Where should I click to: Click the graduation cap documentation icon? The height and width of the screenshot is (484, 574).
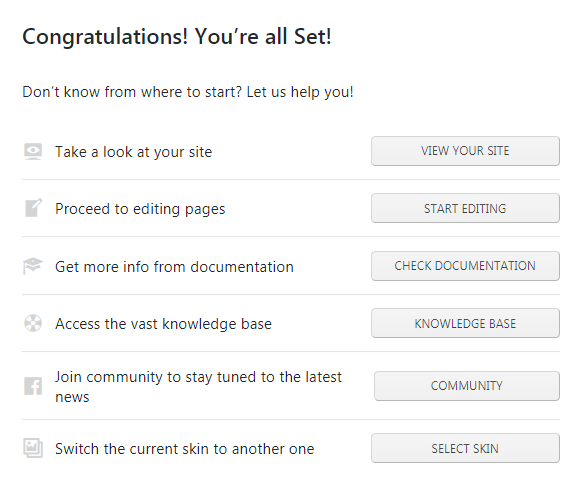coord(33,266)
